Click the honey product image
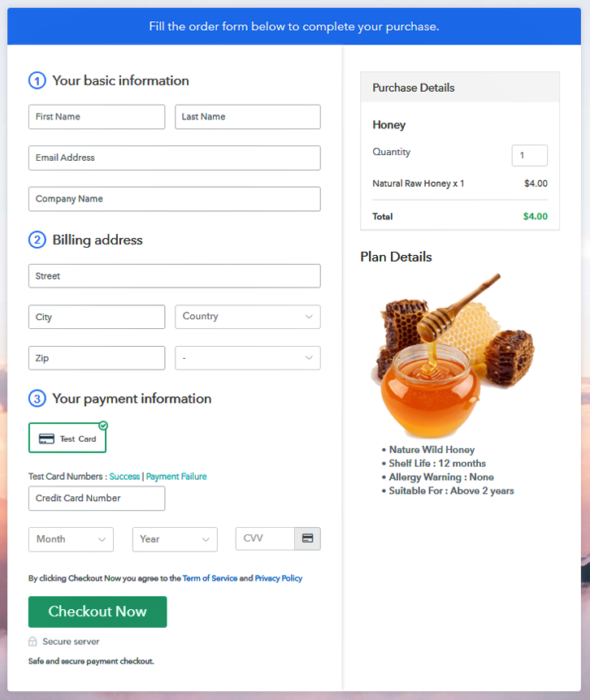 click(x=452, y=356)
